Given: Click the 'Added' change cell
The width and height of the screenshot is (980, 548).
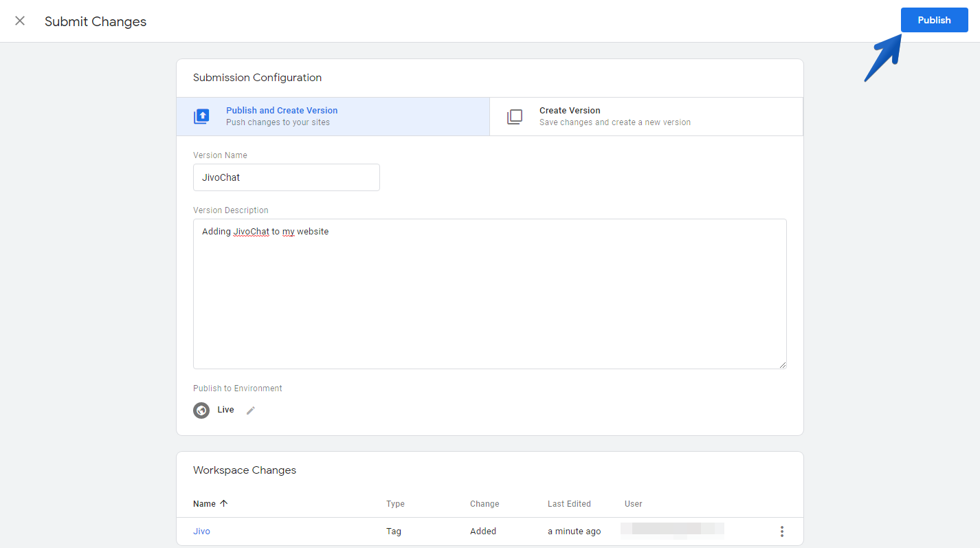Looking at the screenshot, I should 483,531.
